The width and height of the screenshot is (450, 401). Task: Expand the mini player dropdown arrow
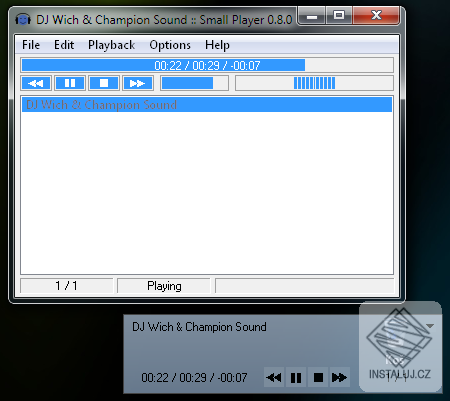coord(430,326)
